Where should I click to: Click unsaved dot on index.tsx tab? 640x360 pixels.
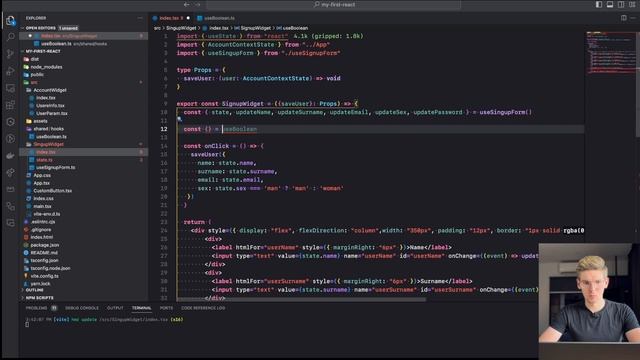(x=188, y=18)
